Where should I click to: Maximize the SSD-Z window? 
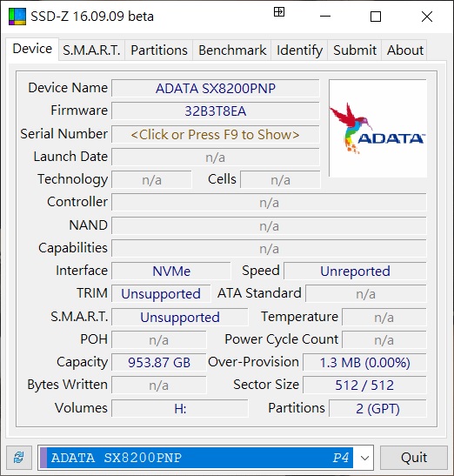[376, 17]
